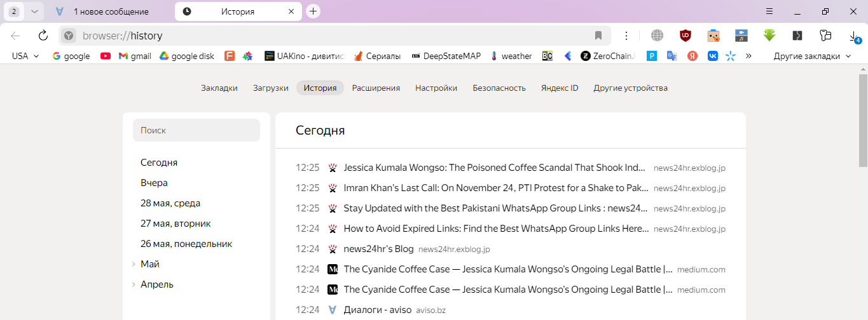Open downloads with badge 4
The image size is (868, 320).
point(854,37)
